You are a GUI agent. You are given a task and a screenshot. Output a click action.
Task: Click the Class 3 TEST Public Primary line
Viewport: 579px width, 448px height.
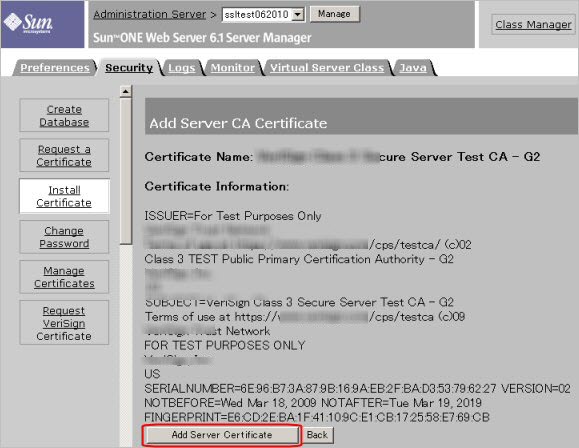pos(299,259)
